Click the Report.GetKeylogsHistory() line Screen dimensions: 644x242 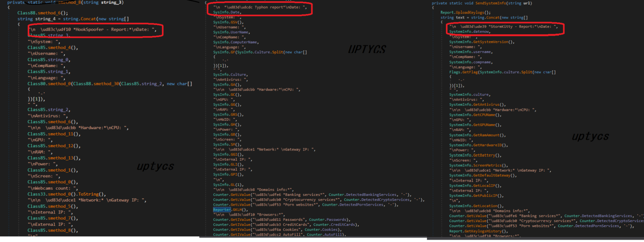click(479, 231)
